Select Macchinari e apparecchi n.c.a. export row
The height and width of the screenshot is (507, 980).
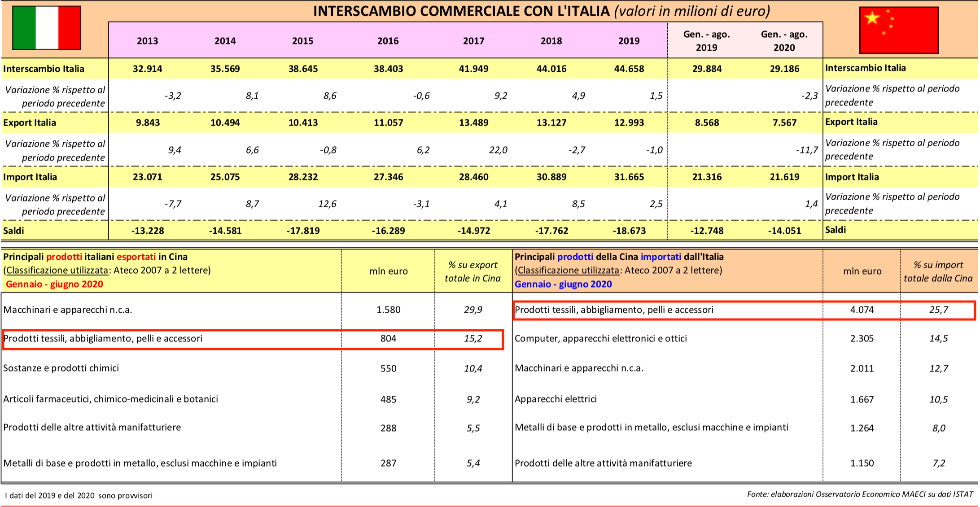pyautogui.click(x=68, y=310)
